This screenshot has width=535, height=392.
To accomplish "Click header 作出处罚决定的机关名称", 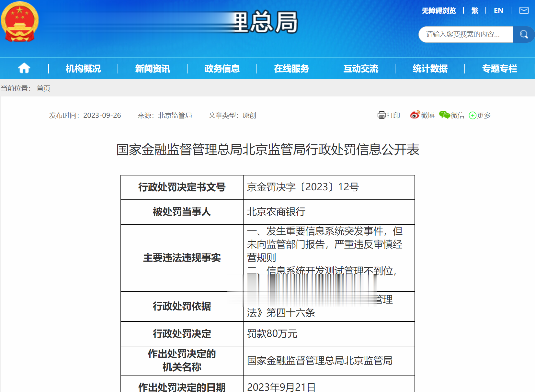I will click(x=182, y=360).
